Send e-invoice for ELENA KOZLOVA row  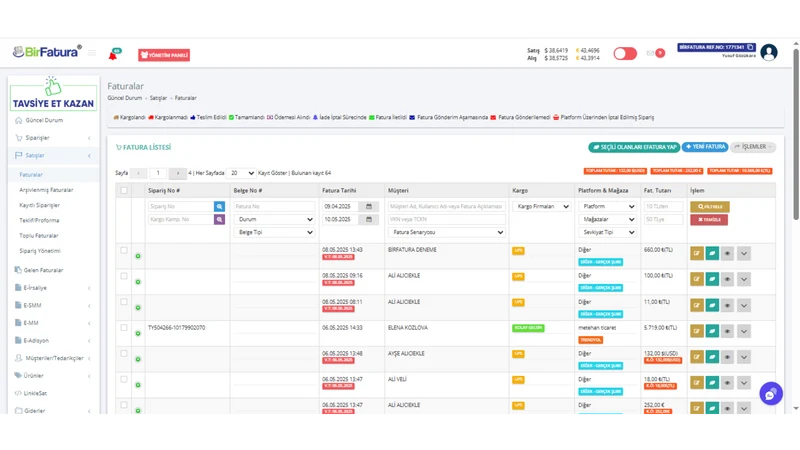point(712,331)
